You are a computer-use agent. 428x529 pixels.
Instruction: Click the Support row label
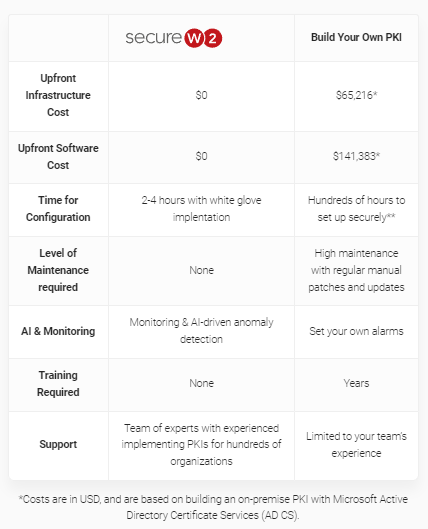pyautogui.click(x=58, y=444)
